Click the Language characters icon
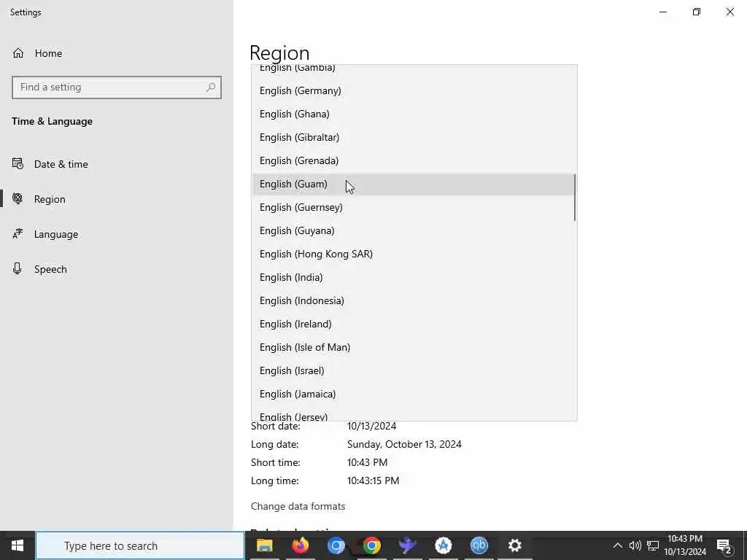This screenshot has height=560, width=747. click(18, 234)
